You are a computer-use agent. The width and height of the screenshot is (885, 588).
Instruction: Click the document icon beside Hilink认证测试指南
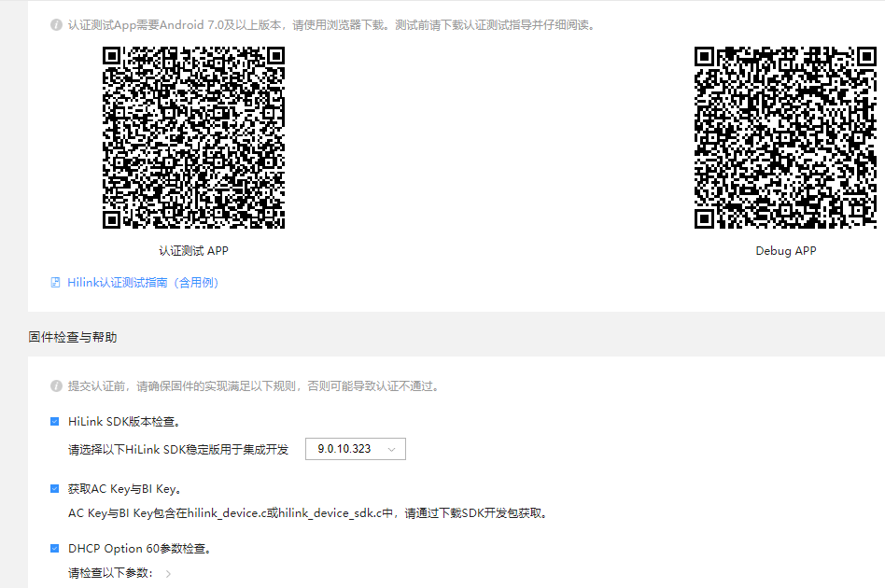(56, 282)
